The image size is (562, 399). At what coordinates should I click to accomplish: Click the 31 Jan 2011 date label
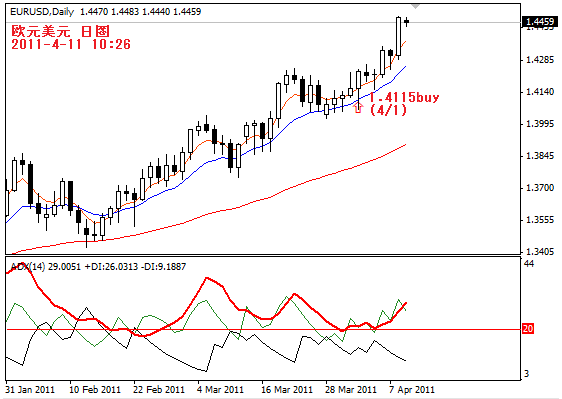30,390
